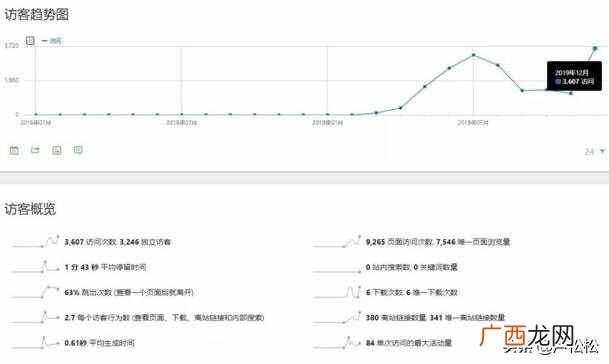Image resolution: width=609 pixels, height=364 pixels.
Task: Click the data point at 2019年01月
Action: (x=327, y=115)
